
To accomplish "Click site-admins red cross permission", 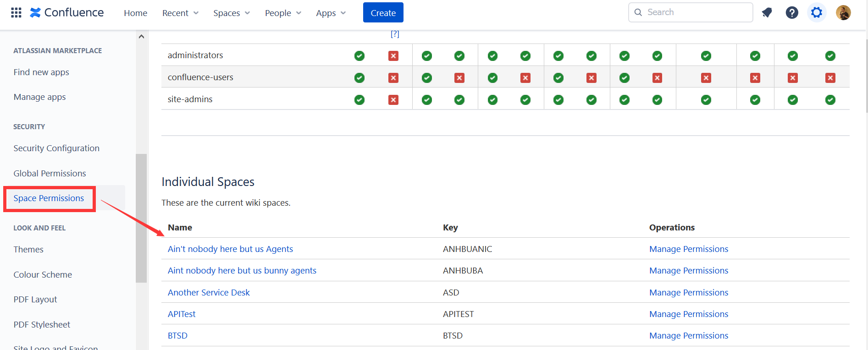I will 393,100.
